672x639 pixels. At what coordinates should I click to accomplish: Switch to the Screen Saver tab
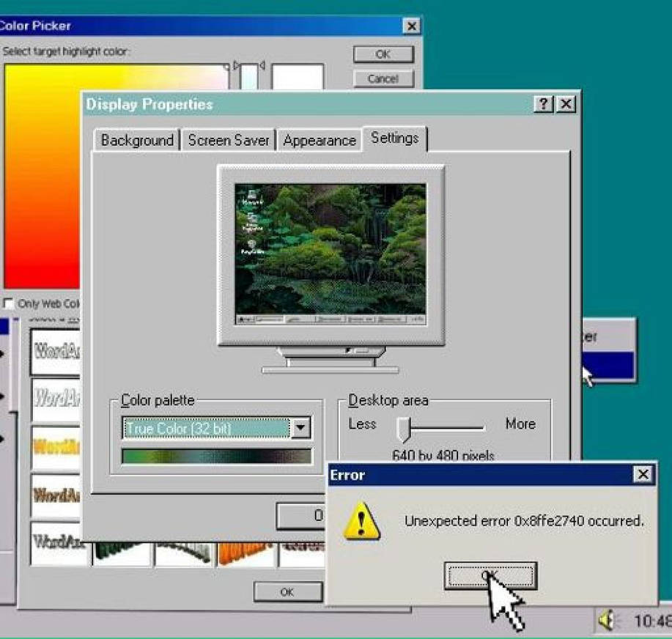pos(229,139)
